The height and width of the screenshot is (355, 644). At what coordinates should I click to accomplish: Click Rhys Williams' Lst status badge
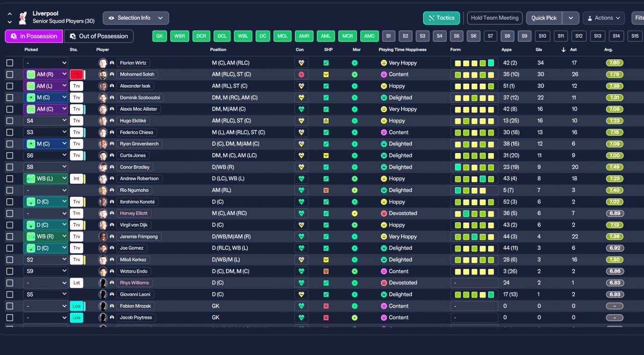[76, 283]
